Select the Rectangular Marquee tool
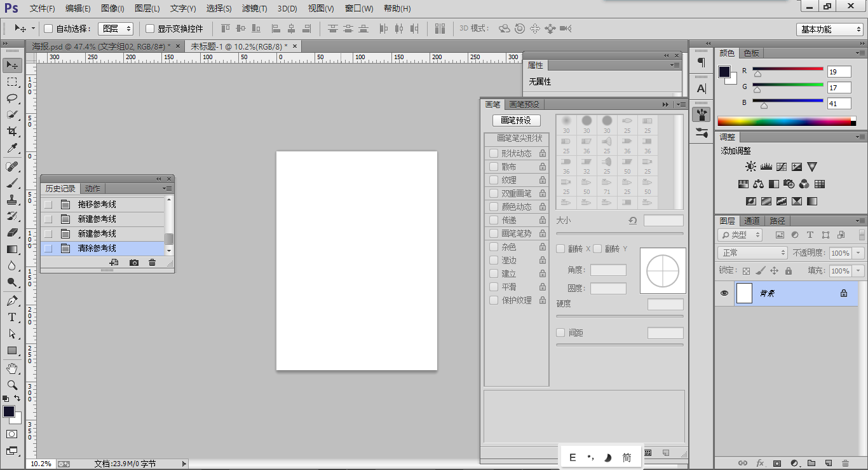This screenshot has width=868, height=470. click(12, 82)
